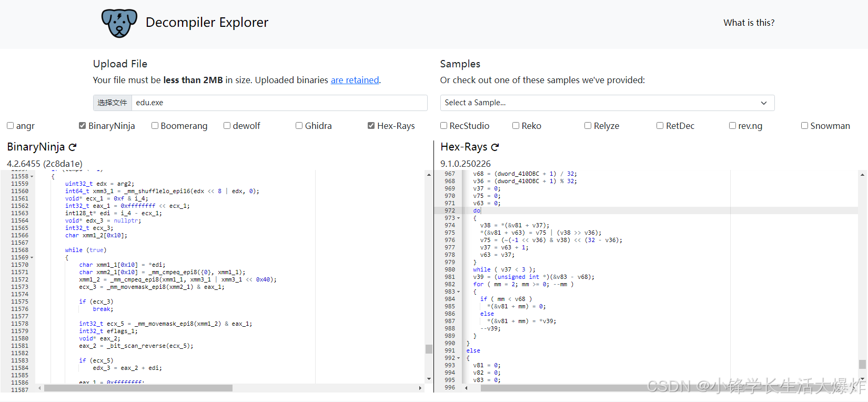
Task: Click BinaryNinja line number 11568
Action: (19, 250)
